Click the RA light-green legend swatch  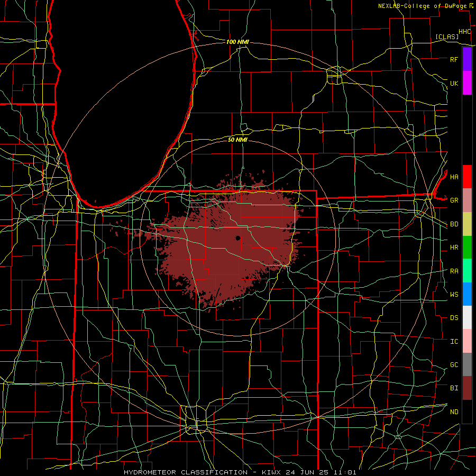(x=467, y=270)
